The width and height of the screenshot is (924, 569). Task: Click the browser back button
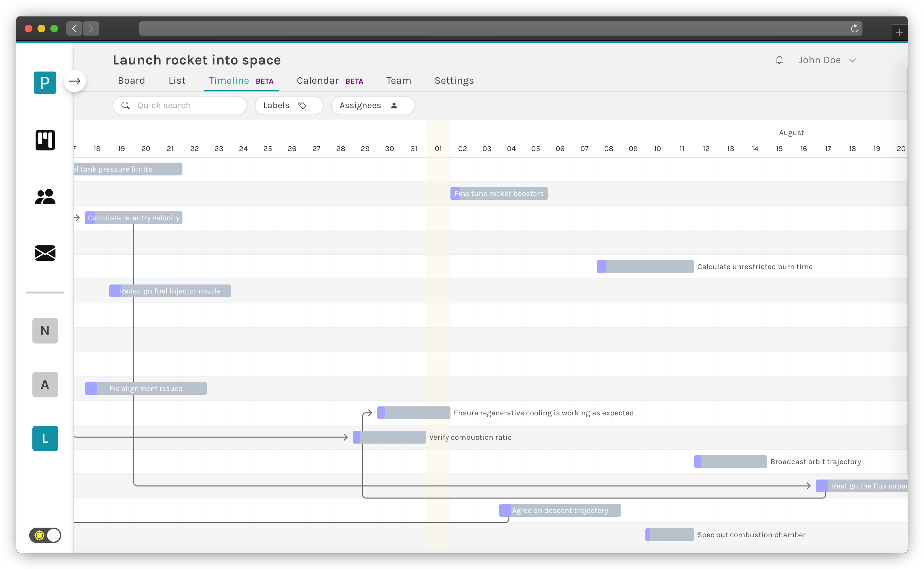coord(74,29)
